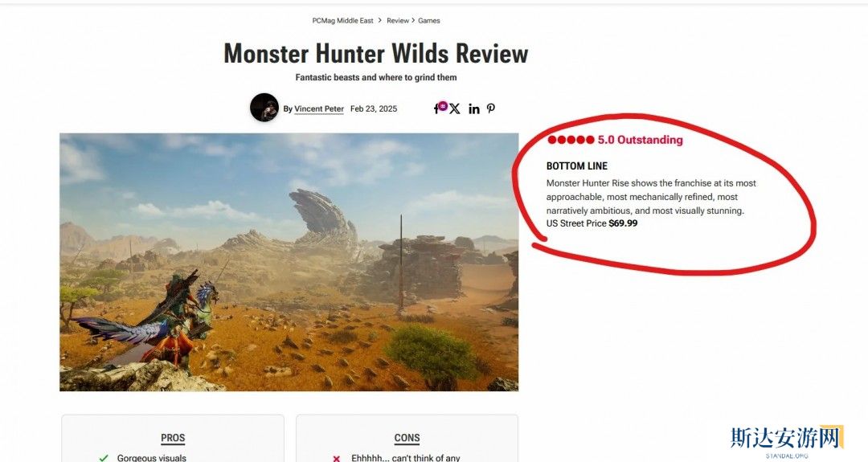Open the Games breadcrumb category
This screenshot has height=462, width=868.
coord(429,20)
